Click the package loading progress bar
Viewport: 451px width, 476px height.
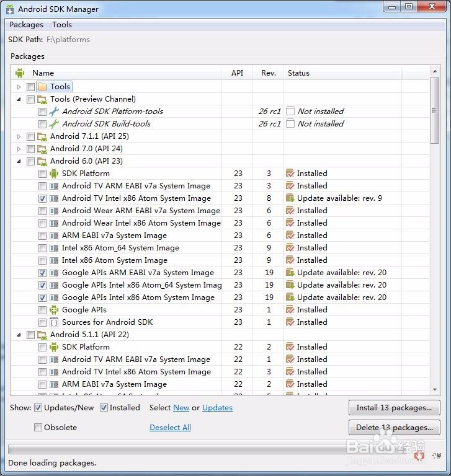click(207, 449)
